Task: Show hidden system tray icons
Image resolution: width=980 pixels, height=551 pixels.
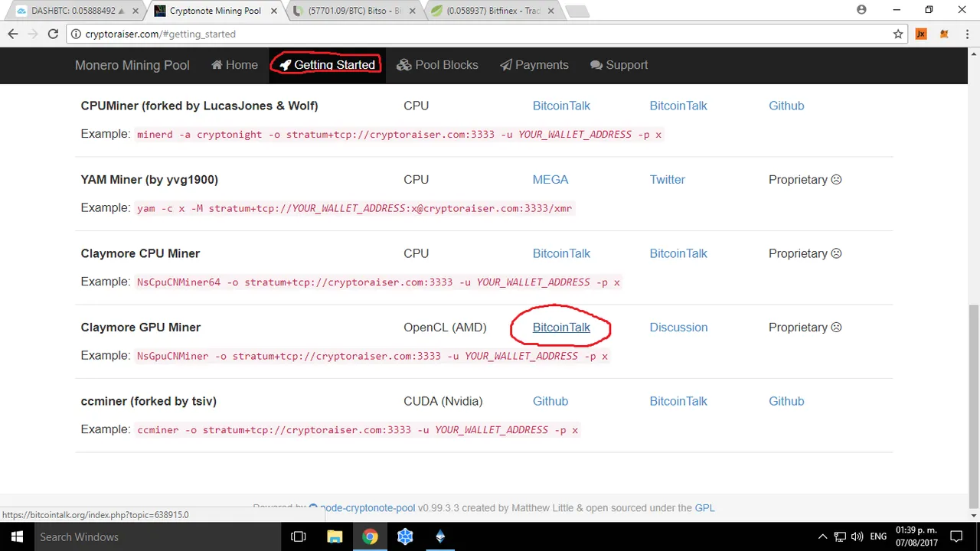Action: click(x=823, y=536)
